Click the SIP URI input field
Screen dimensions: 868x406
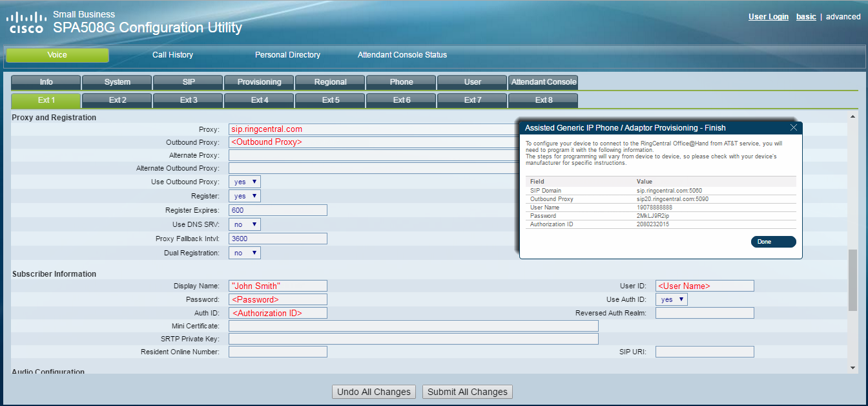(705, 352)
